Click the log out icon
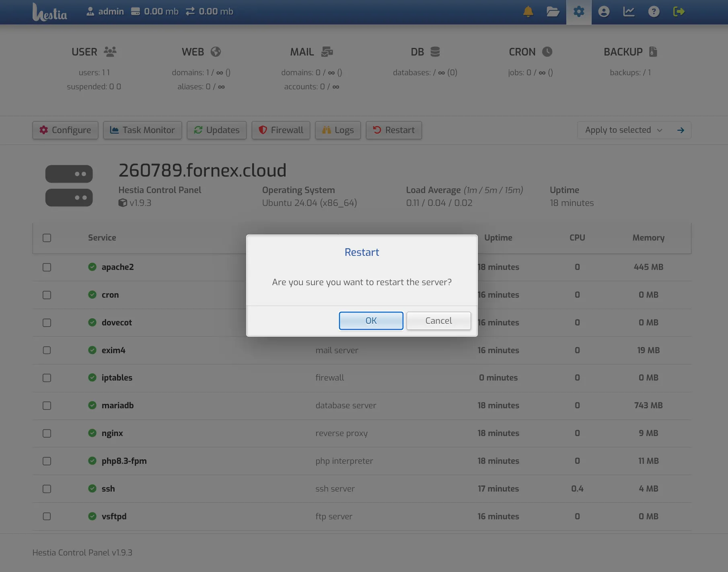728x572 pixels. tap(679, 12)
